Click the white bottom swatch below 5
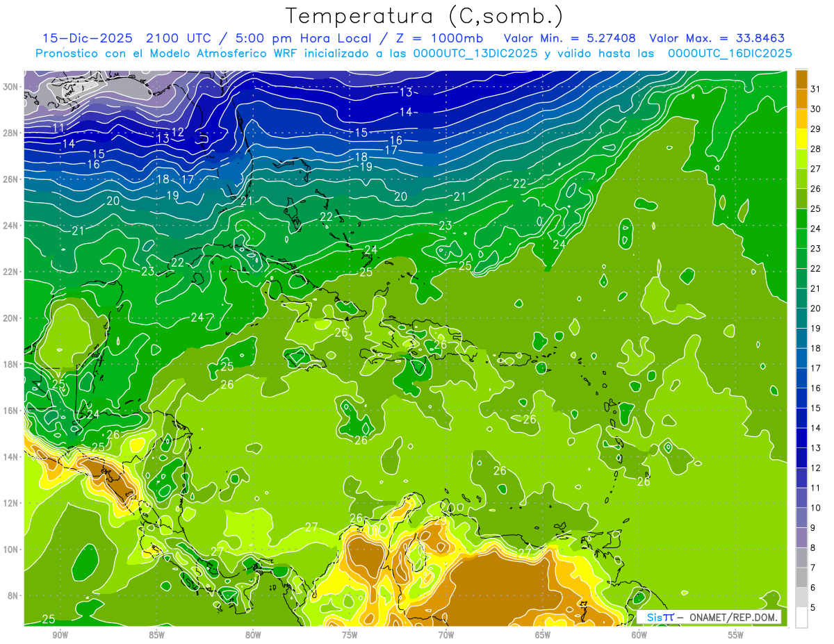Screen dimensions: 834x644 [x=801, y=618]
